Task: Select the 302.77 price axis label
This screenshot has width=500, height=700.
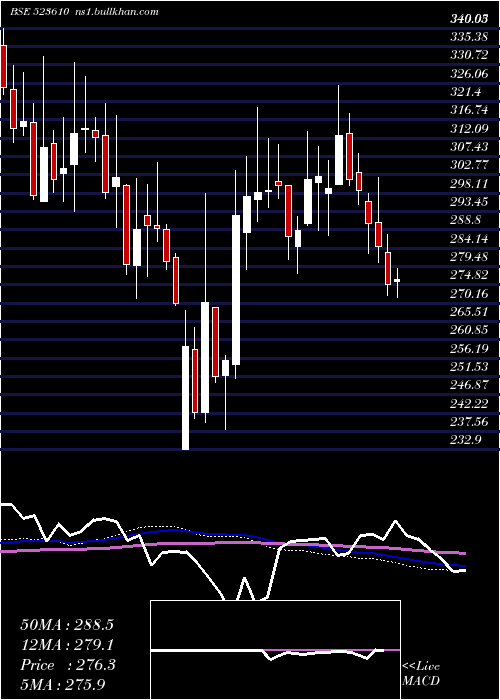Action: click(467, 165)
